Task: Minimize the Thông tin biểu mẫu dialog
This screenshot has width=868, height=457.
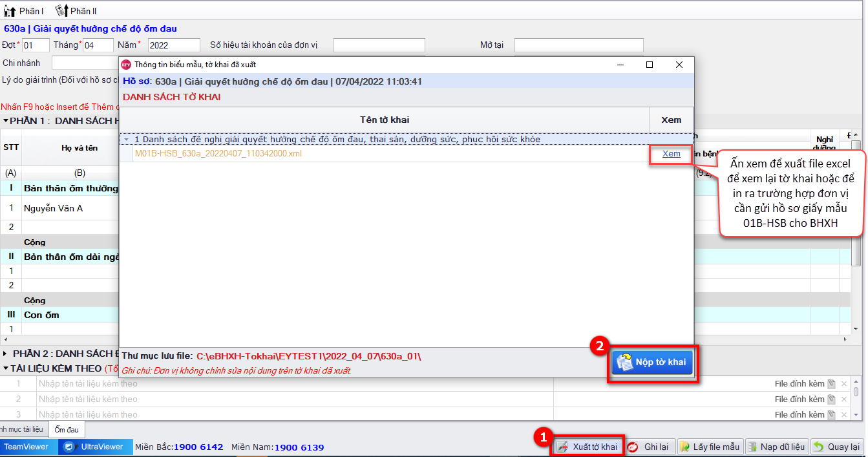Action: coord(620,65)
